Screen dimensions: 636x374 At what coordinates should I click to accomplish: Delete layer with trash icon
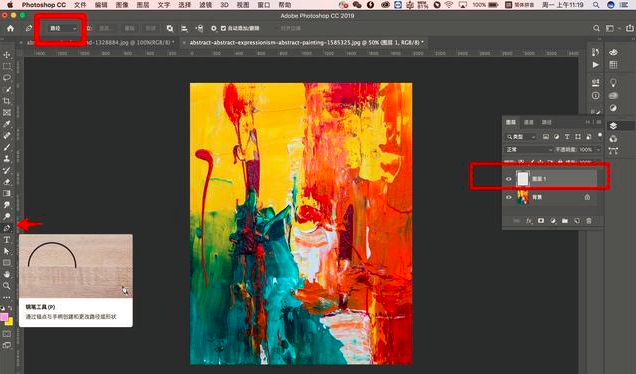tap(589, 221)
